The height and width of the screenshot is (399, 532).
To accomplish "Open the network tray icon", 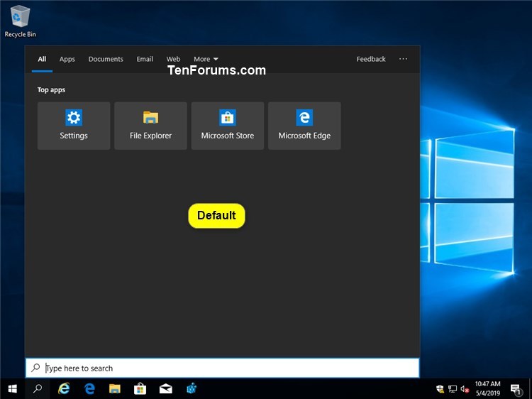I will [x=453, y=389].
